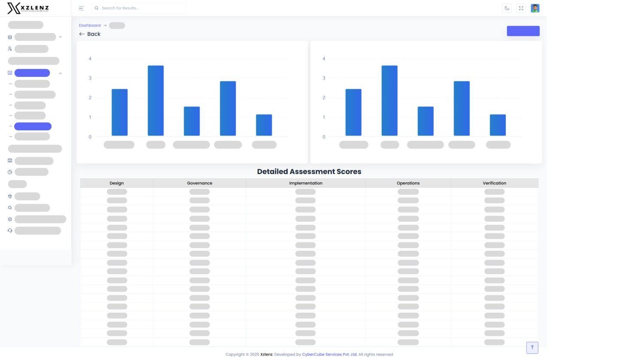Enter fullscreen using the expand arrows icon
Screen dimensions: 644x362
pyautogui.click(x=521, y=8)
